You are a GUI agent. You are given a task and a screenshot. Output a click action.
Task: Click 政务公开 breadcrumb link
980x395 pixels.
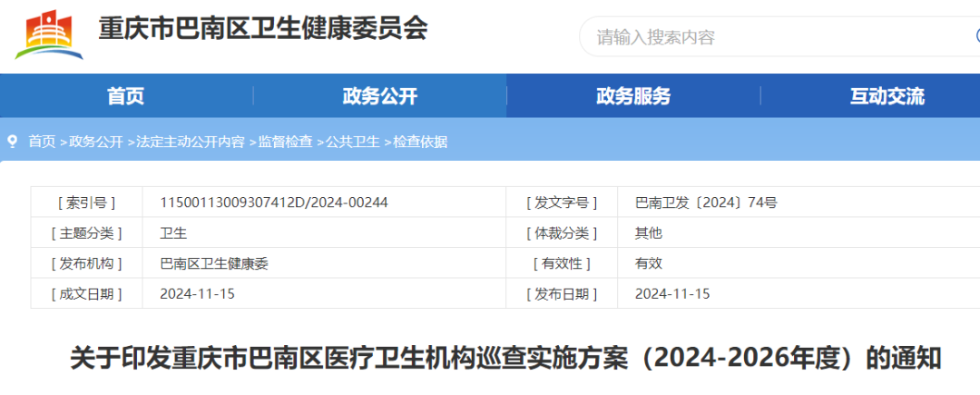click(95, 142)
